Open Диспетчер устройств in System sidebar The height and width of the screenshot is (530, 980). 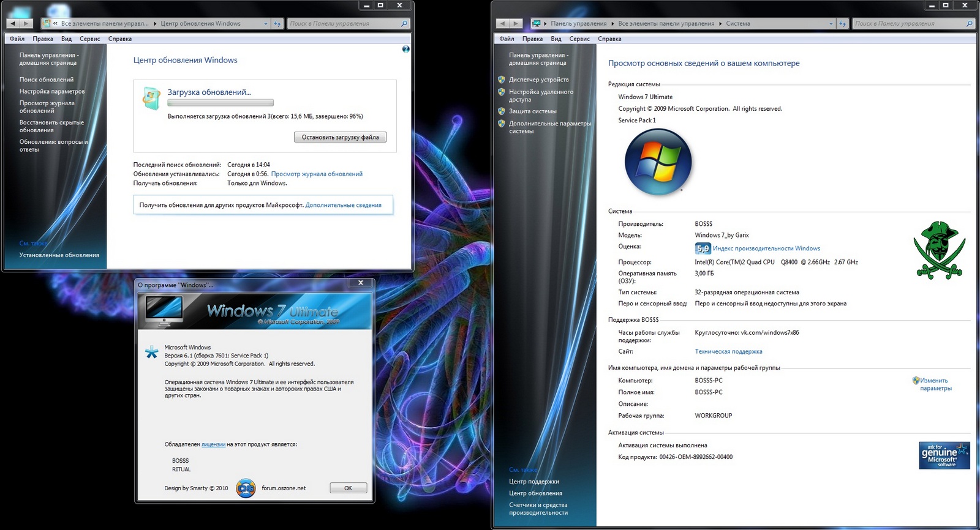538,80
